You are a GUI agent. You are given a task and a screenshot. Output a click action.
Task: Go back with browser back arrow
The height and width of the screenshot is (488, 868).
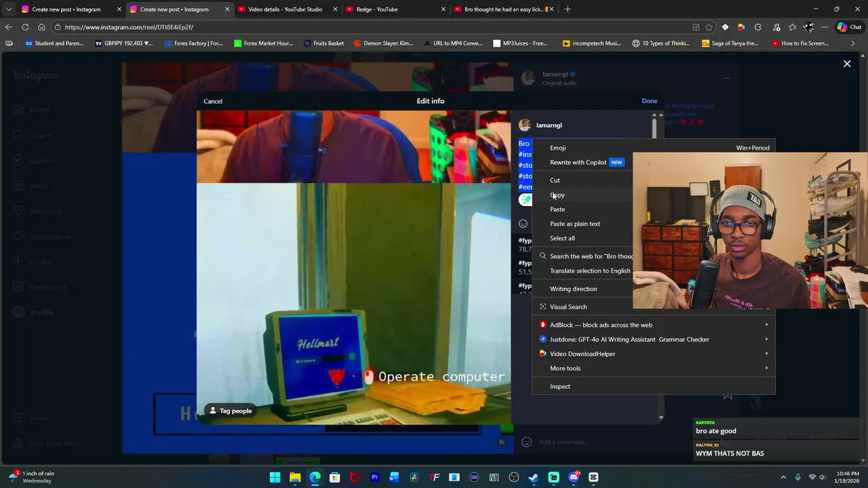[8, 27]
